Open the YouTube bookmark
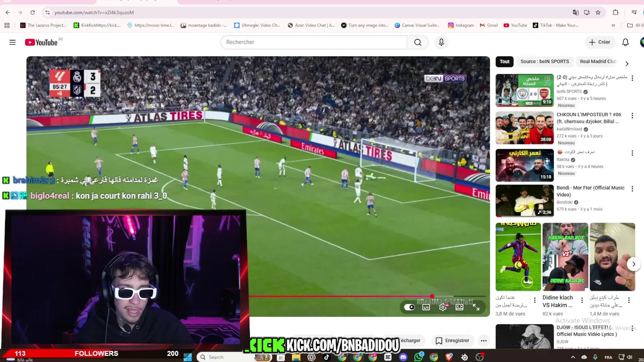 click(x=515, y=25)
